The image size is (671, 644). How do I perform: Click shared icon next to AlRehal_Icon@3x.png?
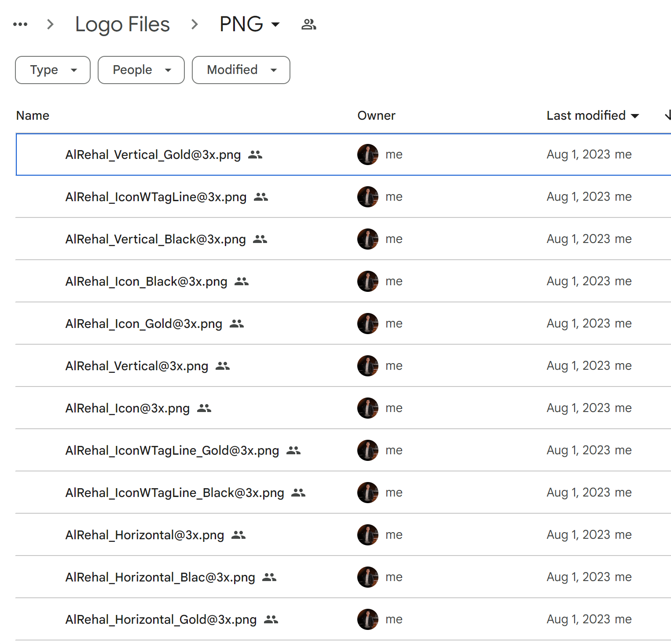[204, 408]
